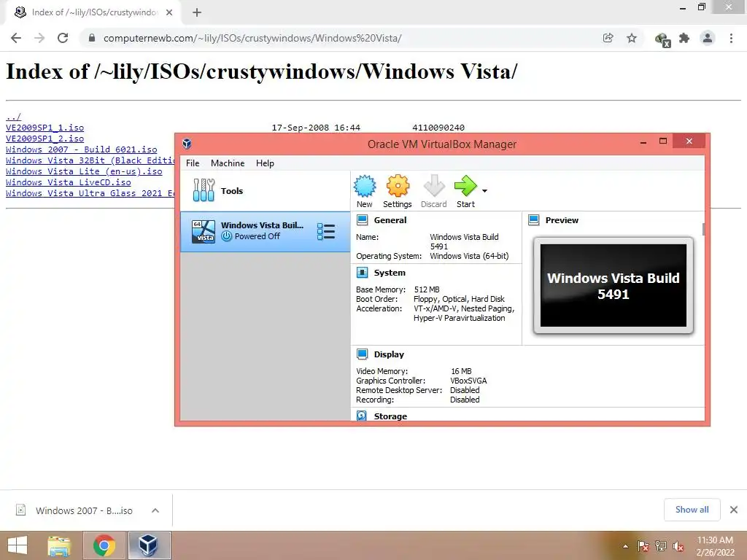Image resolution: width=747 pixels, height=560 pixels.
Task: Open Chrome profile avatar
Action: (x=708, y=38)
